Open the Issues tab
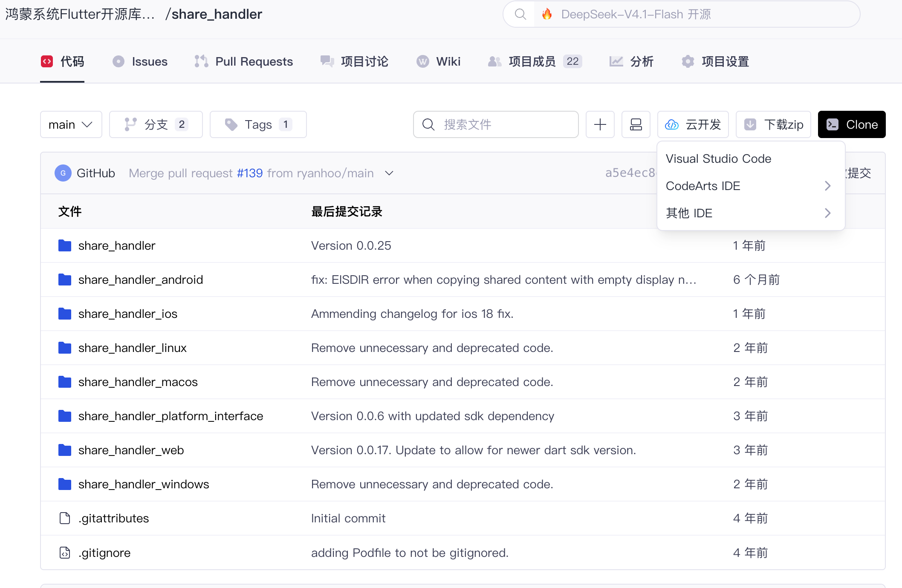The image size is (902, 588). [140, 61]
